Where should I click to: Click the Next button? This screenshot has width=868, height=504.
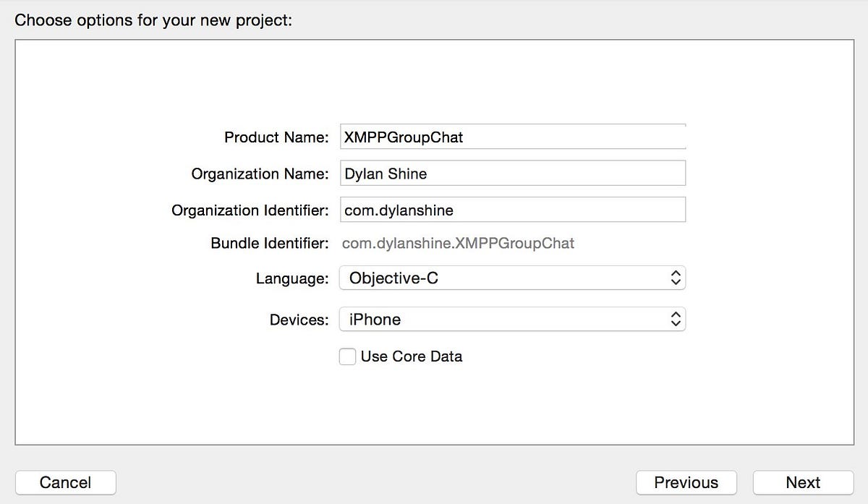(x=804, y=482)
